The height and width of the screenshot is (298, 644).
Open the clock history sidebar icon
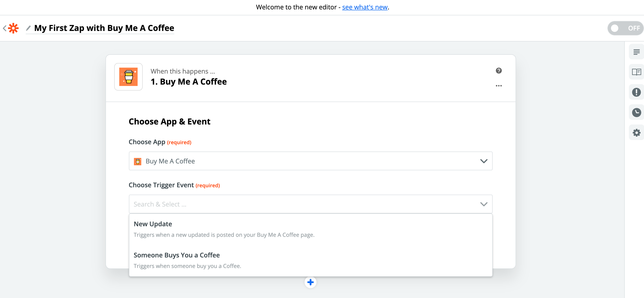coord(636,112)
